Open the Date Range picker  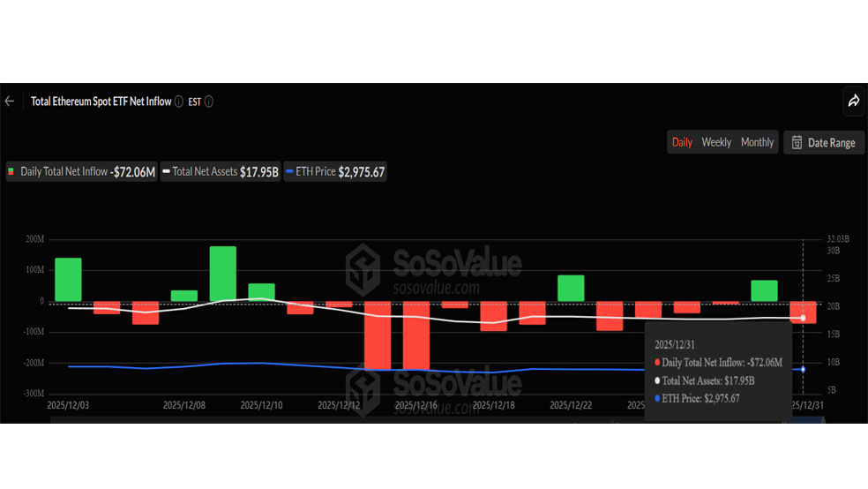(824, 143)
